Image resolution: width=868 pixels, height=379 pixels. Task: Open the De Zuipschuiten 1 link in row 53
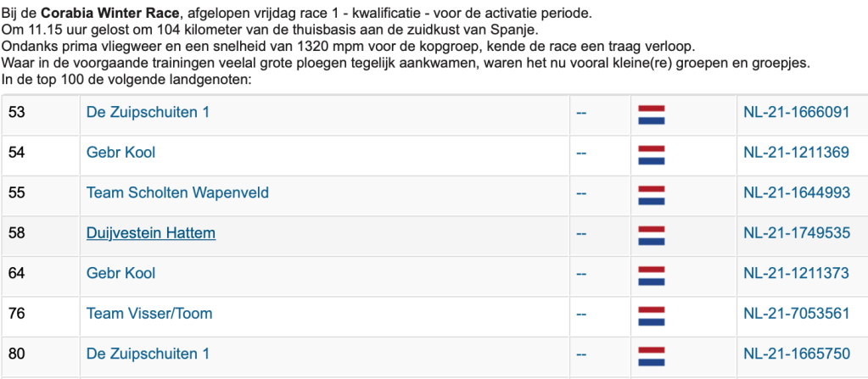pyautogui.click(x=148, y=112)
